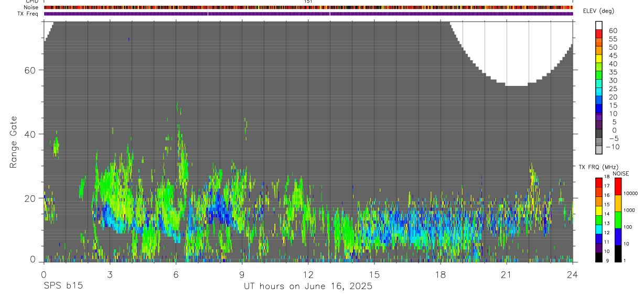The image size is (644, 297).
Task: Click the '18' tick on the UT hours axis
Action: point(440,274)
